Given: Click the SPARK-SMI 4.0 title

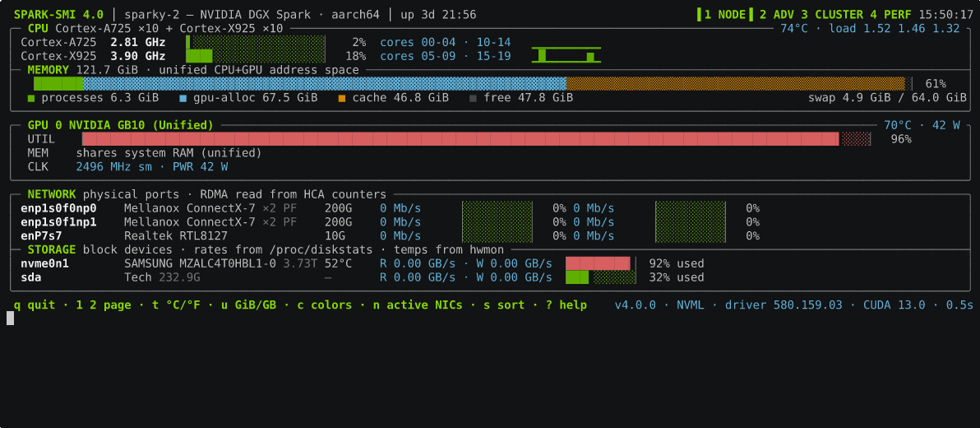Looking at the screenshot, I should 58,14.
